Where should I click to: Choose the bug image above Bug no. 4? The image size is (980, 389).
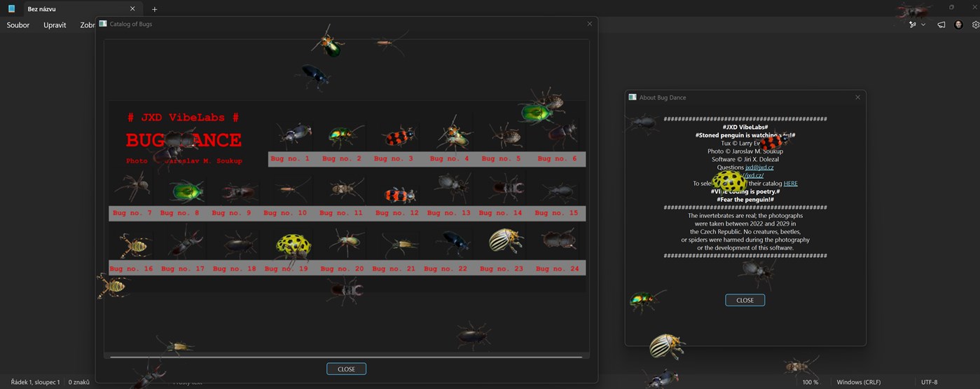(x=452, y=135)
